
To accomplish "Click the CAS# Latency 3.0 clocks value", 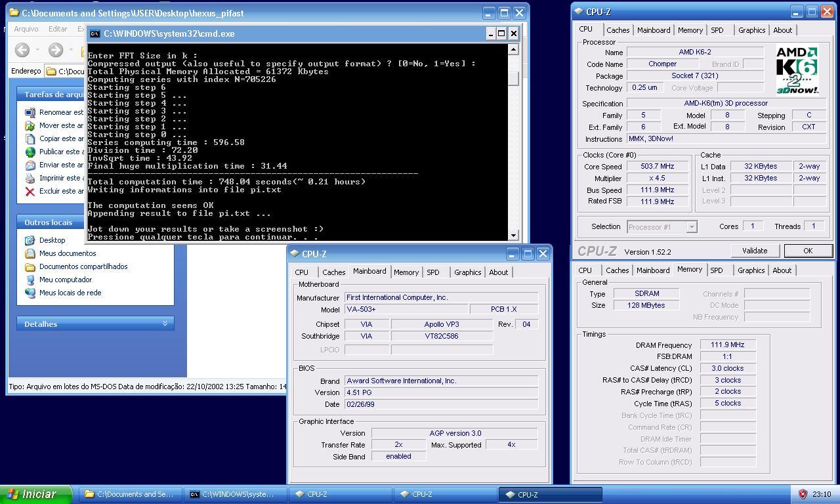I will (727, 368).
